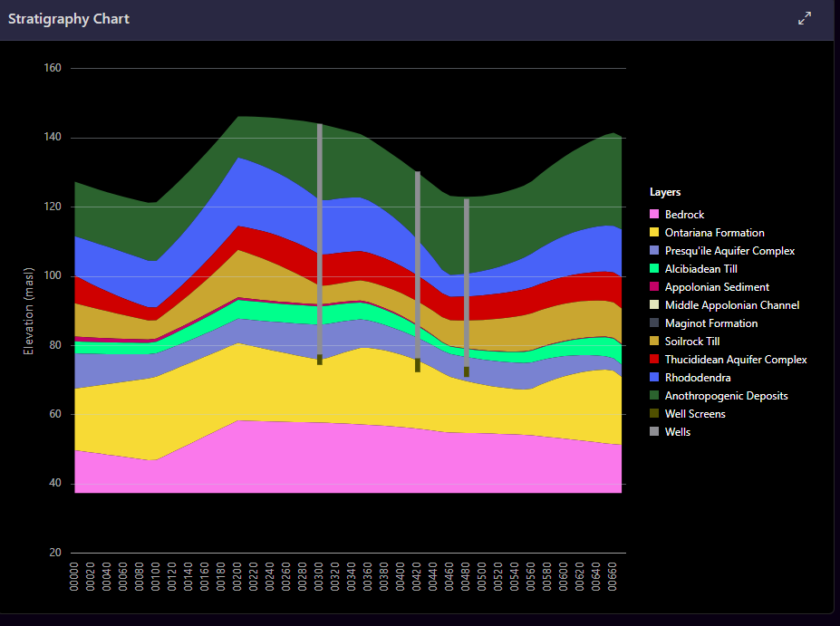The width and height of the screenshot is (840, 626).
Task: Toggle the Bedrock legend label
Action: click(684, 214)
